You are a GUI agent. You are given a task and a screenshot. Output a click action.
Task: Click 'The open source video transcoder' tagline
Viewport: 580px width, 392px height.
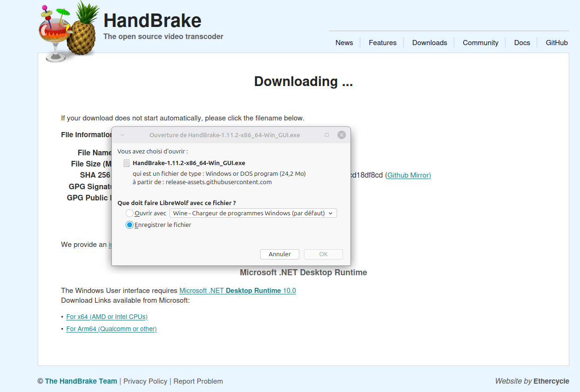tap(163, 36)
